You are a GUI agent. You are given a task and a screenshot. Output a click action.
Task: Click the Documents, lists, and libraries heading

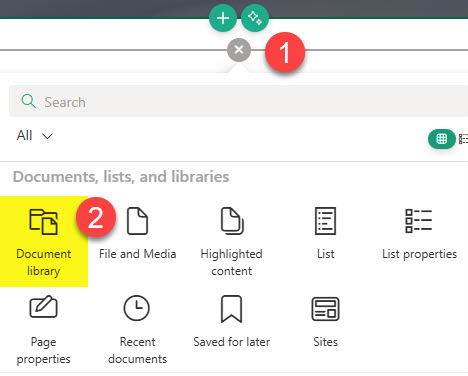(121, 176)
